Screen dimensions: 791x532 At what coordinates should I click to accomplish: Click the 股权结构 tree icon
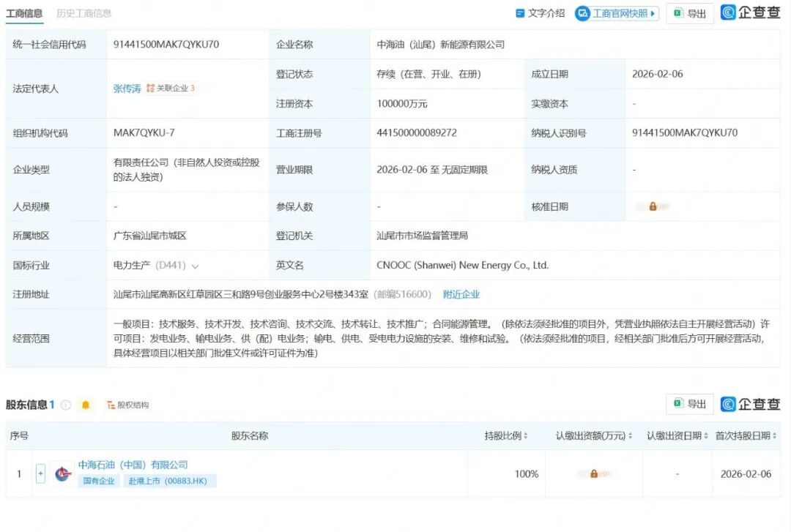111,405
